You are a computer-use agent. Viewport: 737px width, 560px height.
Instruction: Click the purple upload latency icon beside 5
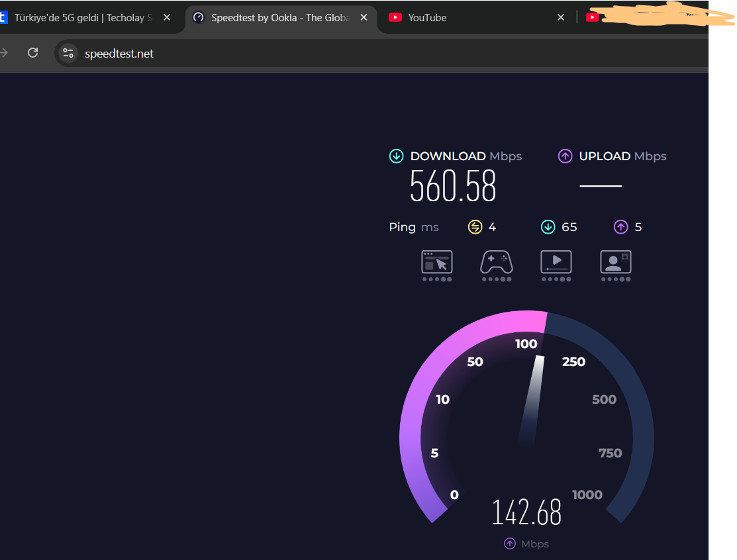(x=621, y=227)
